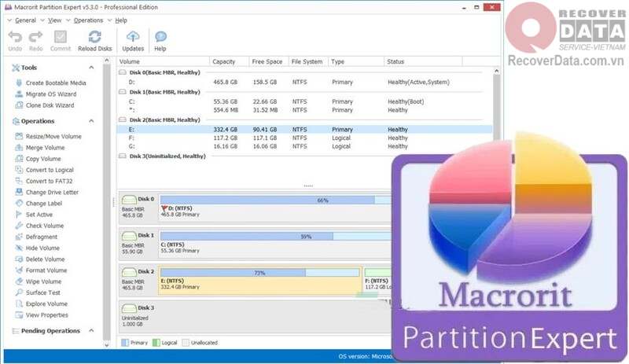Open the Help menu
629x364 pixels.
click(x=121, y=20)
